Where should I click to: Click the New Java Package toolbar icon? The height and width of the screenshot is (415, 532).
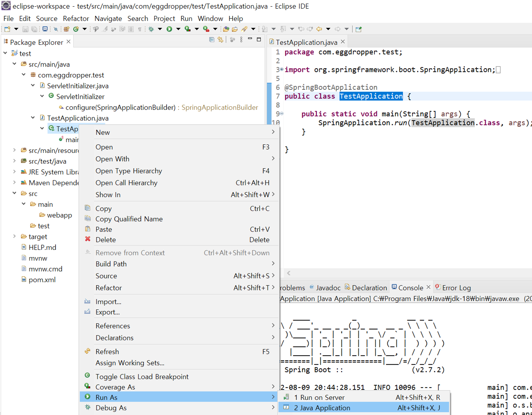[x=66, y=29]
